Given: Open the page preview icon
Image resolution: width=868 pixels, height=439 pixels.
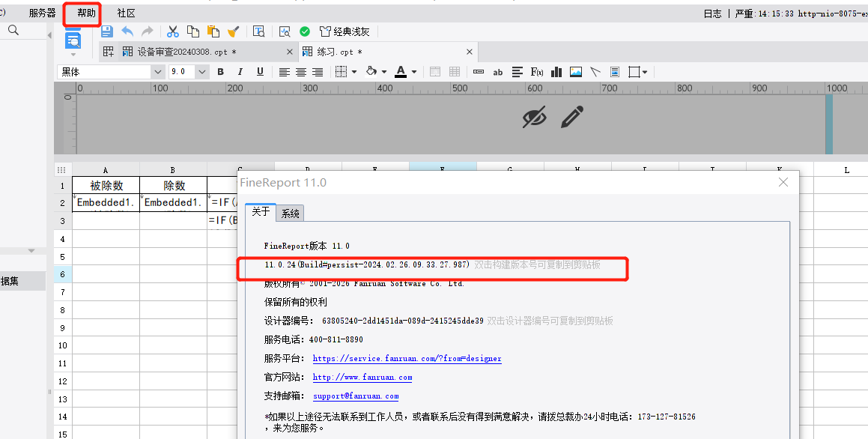Looking at the screenshot, I should [x=73, y=40].
